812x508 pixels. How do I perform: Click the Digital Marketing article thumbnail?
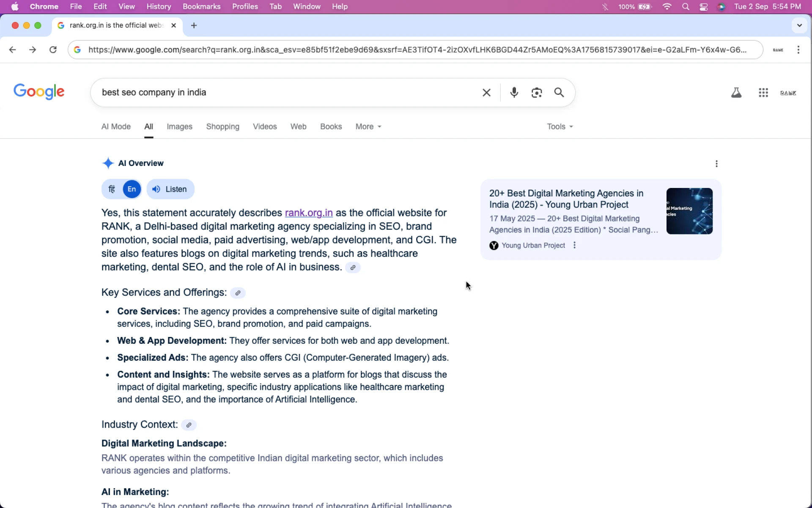(x=689, y=211)
